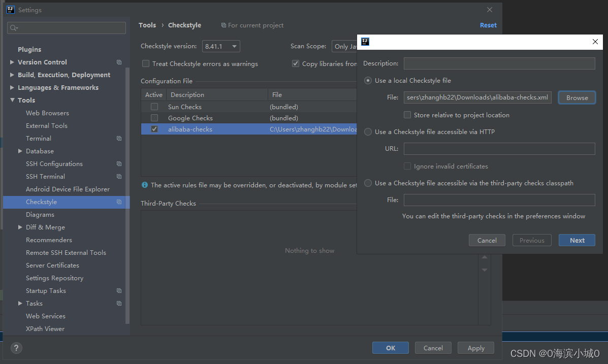608x364 pixels.
Task: Expand the Database node
Action: 20,151
